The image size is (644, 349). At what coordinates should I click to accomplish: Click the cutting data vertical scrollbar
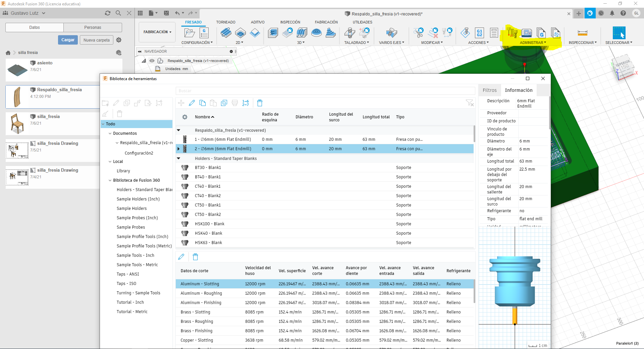coord(474,291)
